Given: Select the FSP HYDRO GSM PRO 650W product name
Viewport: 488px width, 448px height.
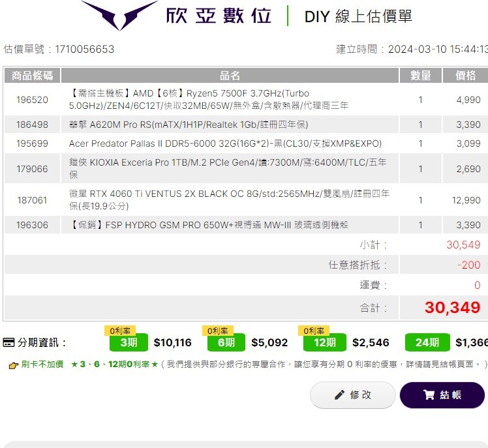Looking at the screenshot, I should (x=209, y=224).
